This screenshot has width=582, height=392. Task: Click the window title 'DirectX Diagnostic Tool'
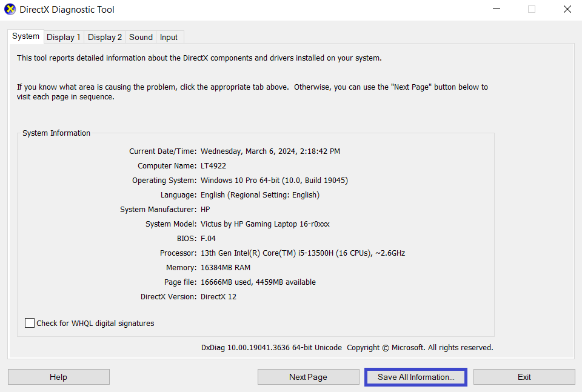coord(67,10)
